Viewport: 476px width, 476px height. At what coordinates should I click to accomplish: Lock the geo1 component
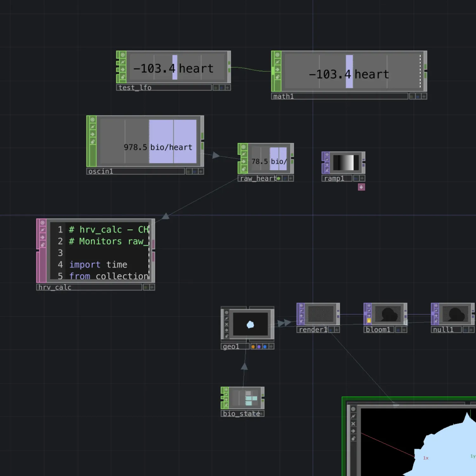[227, 336]
